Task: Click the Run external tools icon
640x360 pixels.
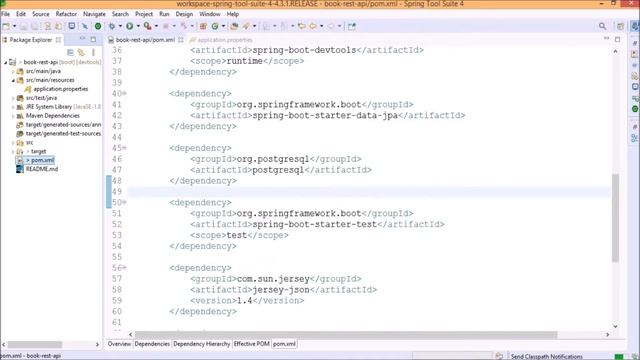Action: [147, 26]
